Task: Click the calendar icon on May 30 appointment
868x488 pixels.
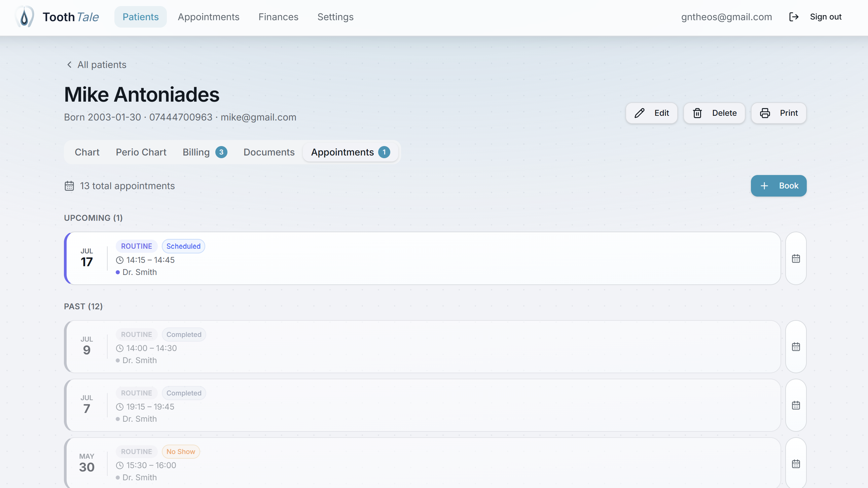Action: [796, 464]
